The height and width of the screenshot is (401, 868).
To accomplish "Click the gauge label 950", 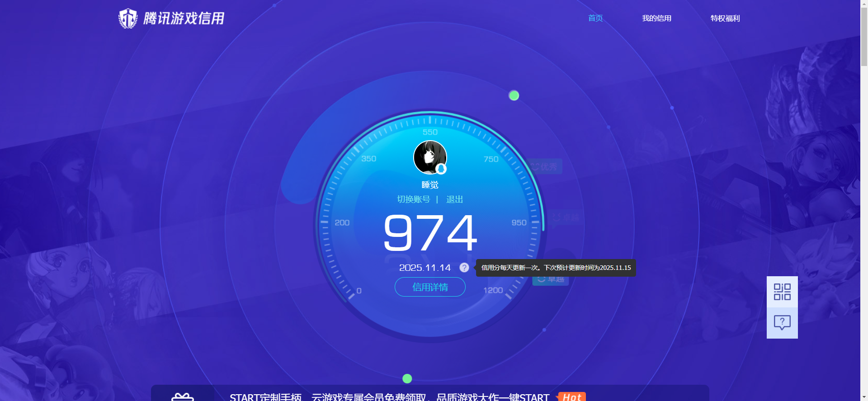I will pyautogui.click(x=519, y=222).
